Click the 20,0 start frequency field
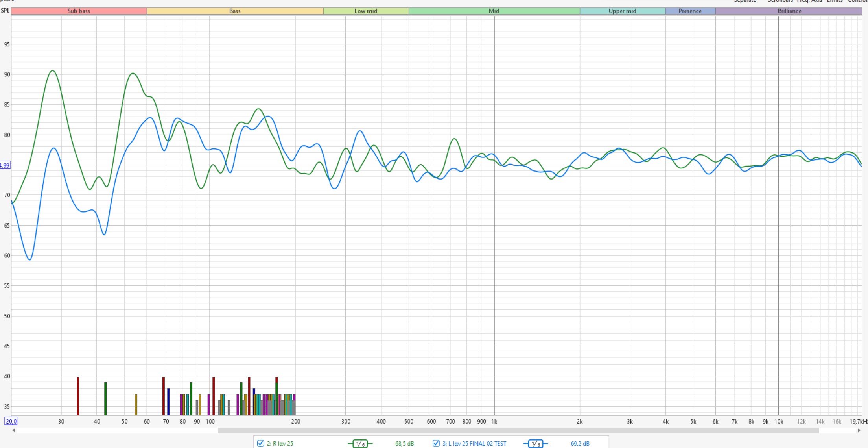Screen dimensions: 868x448 click(11, 421)
